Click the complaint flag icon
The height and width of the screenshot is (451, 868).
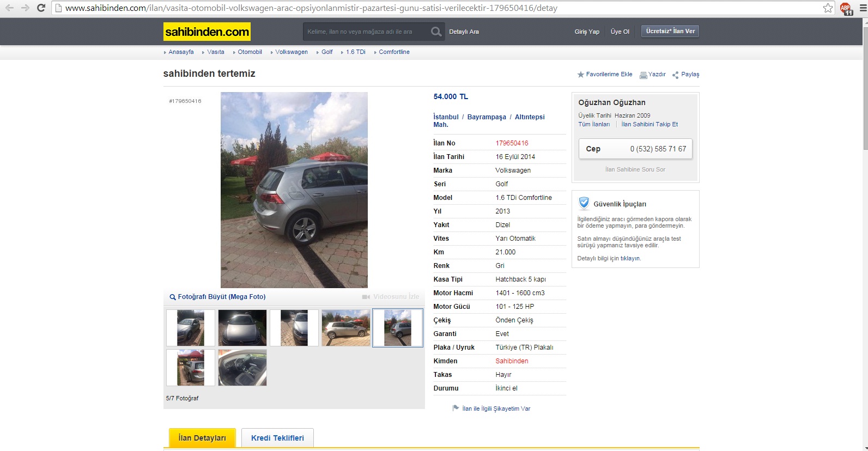[x=456, y=408]
